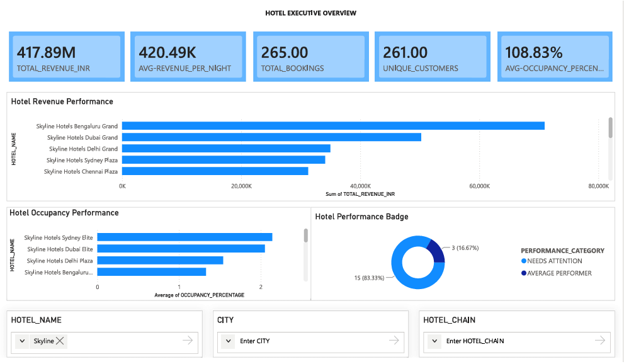Select the Skyline Hotels Dubai Elite occupancy bar
This screenshot has height=364, width=624.
click(x=181, y=249)
